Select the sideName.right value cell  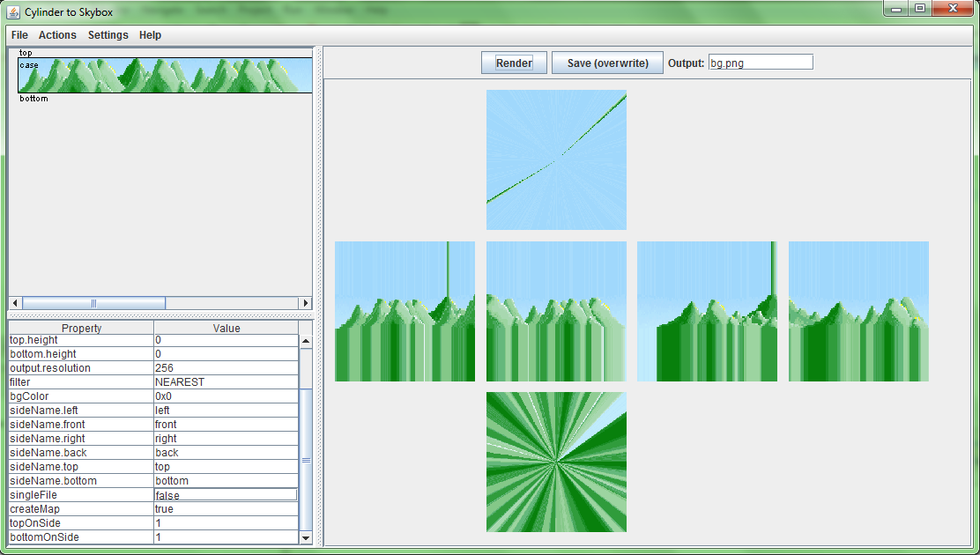(x=226, y=438)
